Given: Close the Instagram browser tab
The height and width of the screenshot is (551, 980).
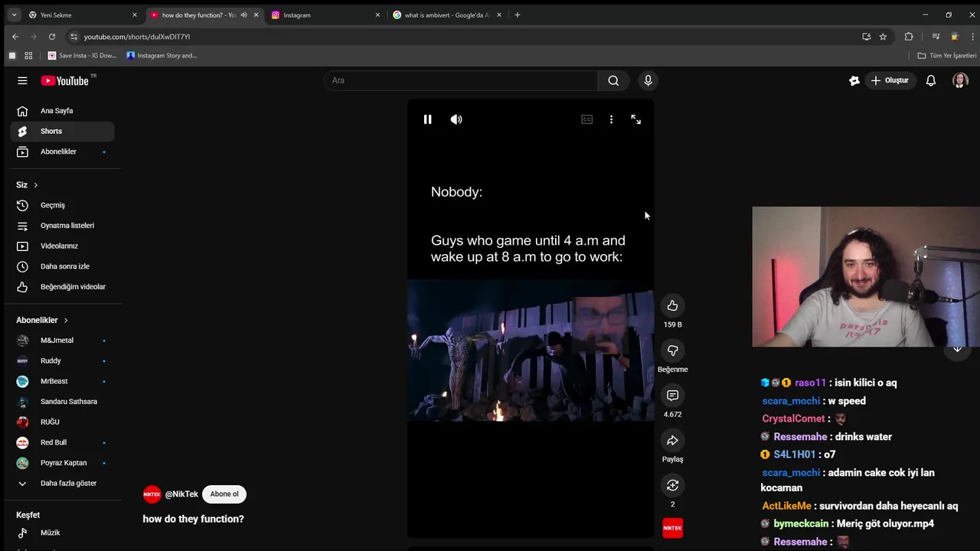Looking at the screenshot, I should [x=377, y=15].
